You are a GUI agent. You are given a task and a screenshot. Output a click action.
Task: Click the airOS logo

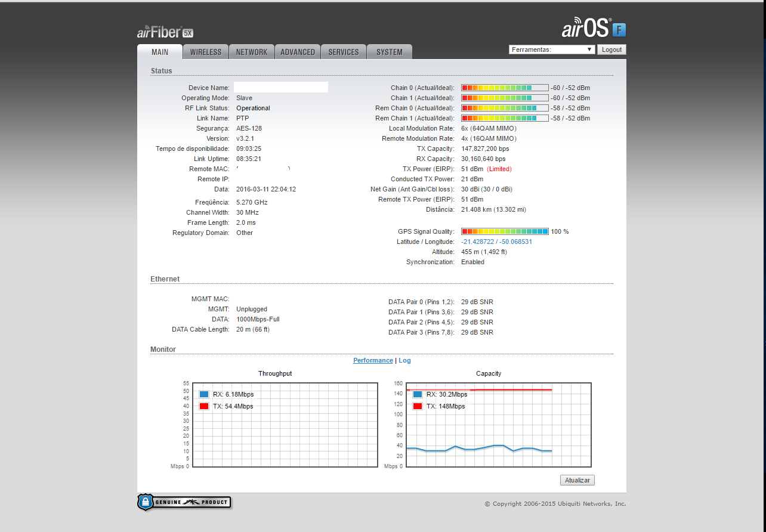(594, 29)
